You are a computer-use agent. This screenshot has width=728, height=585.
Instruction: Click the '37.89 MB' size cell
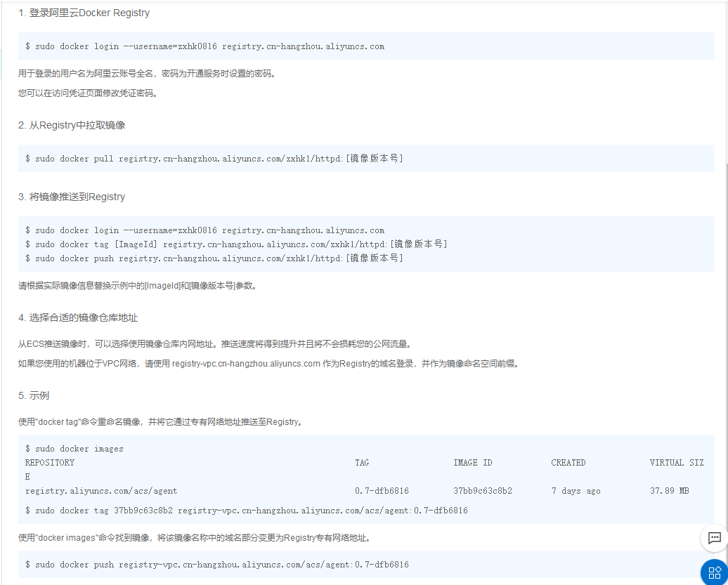pyautogui.click(x=670, y=491)
